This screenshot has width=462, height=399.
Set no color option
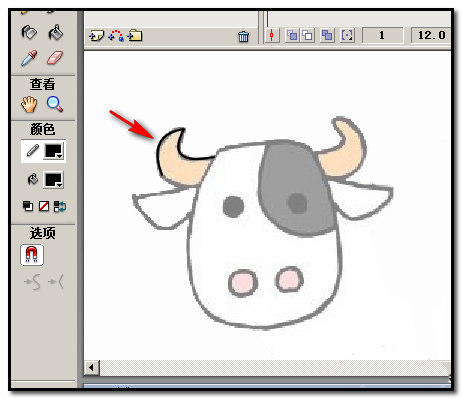44,206
